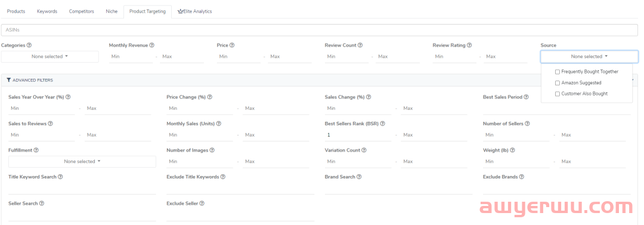
Task: Click Monthly Revenue Min field
Action: pos(131,57)
